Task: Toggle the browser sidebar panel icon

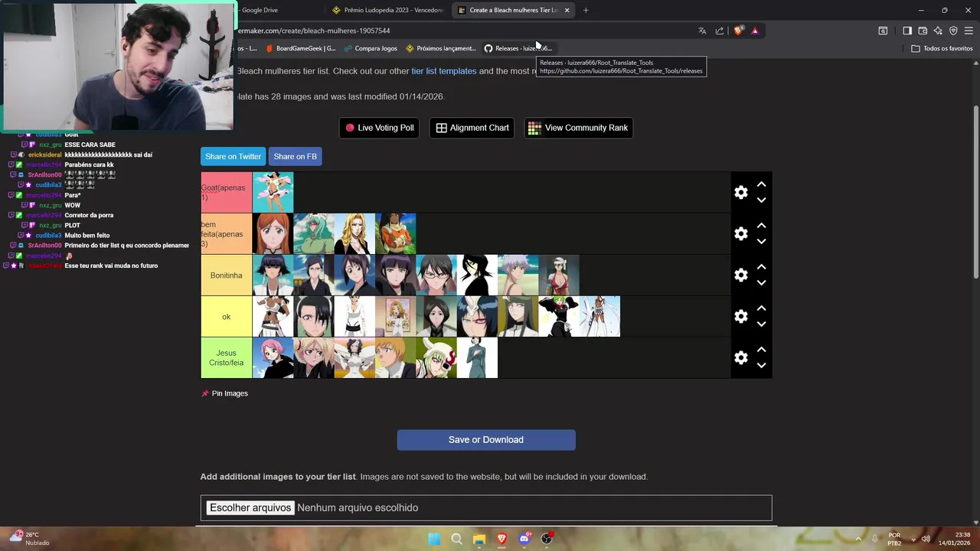Action: pyautogui.click(x=906, y=31)
